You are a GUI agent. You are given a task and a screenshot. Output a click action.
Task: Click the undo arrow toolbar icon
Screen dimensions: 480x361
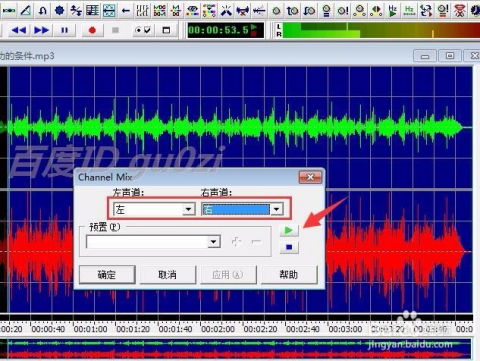tap(42, 11)
